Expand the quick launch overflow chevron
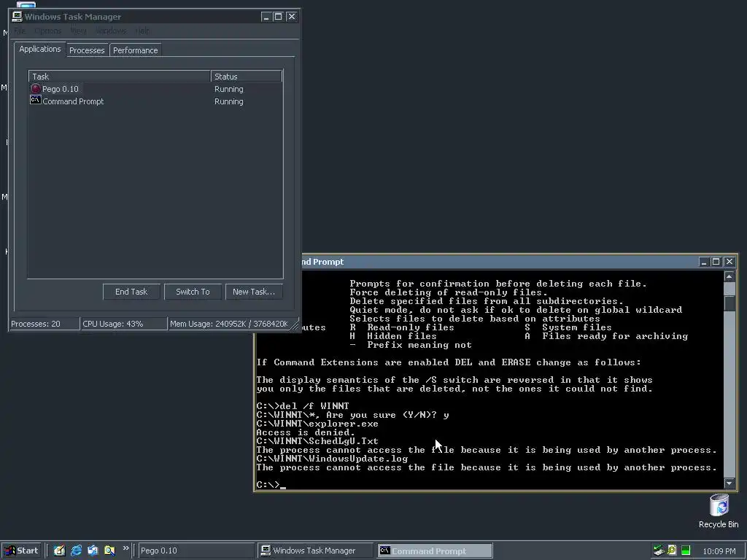The width and height of the screenshot is (747, 560). click(125, 548)
